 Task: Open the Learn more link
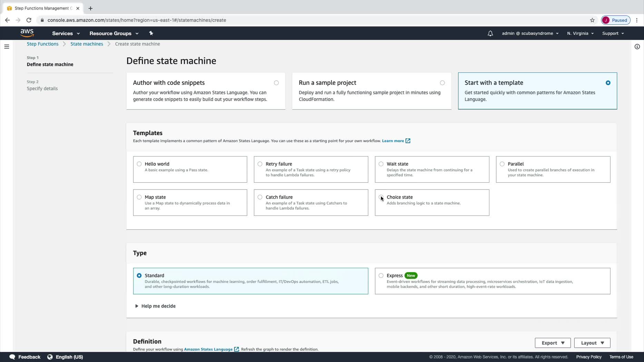pos(393,141)
